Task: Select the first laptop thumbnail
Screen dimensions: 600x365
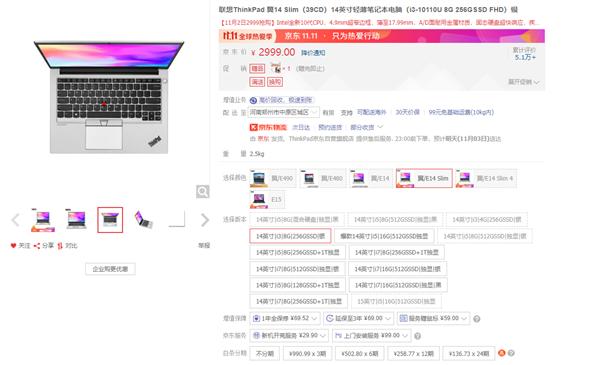Action: [x=42, y=220]
